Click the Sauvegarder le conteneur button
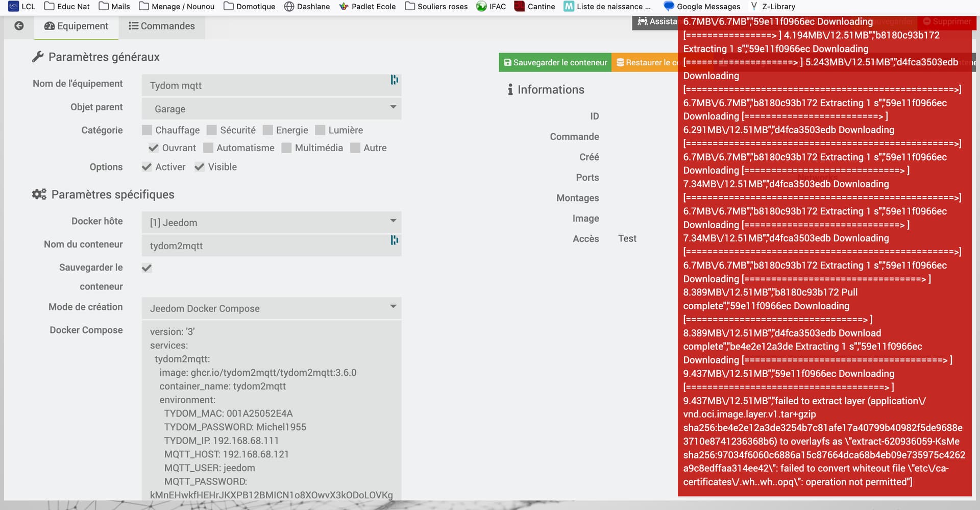 555,62
